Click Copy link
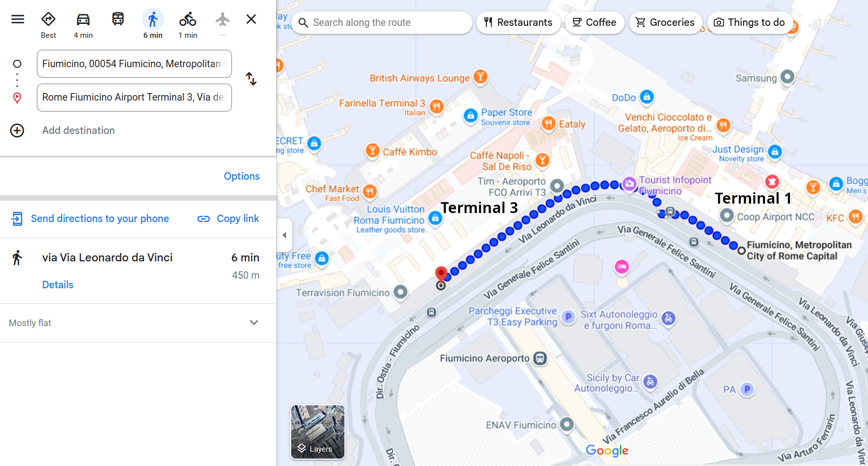The height and width of the screenshot is (466, 868). point(228,219)
